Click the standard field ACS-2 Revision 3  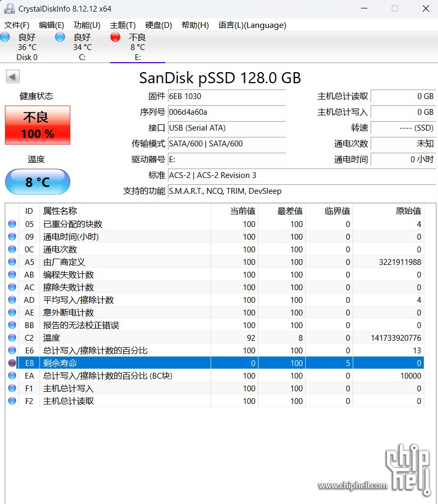(x=302, y=175)
